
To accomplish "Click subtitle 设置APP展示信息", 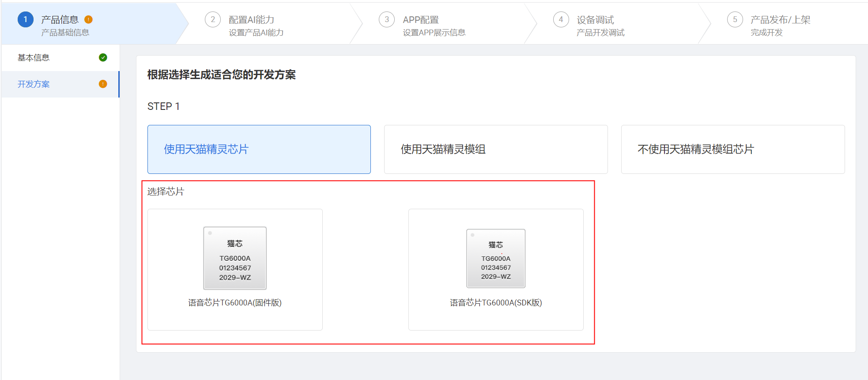I will pyautogui.click(x=434, y=33).
